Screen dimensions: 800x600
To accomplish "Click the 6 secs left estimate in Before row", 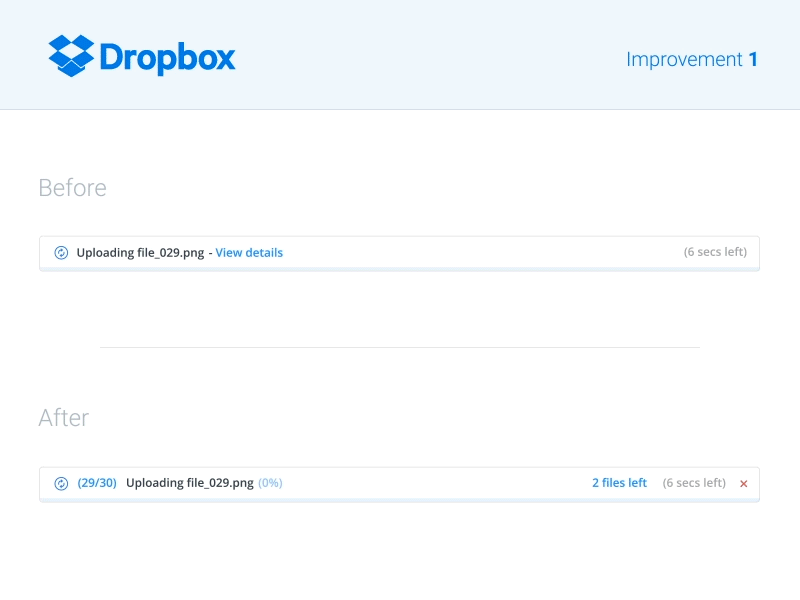I will click(x=714, y=251).
